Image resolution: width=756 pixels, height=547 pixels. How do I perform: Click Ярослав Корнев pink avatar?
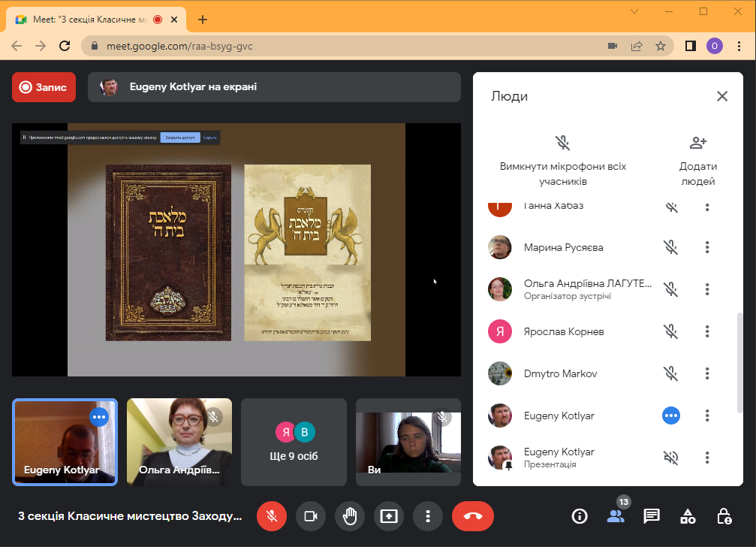click(499, 331)
